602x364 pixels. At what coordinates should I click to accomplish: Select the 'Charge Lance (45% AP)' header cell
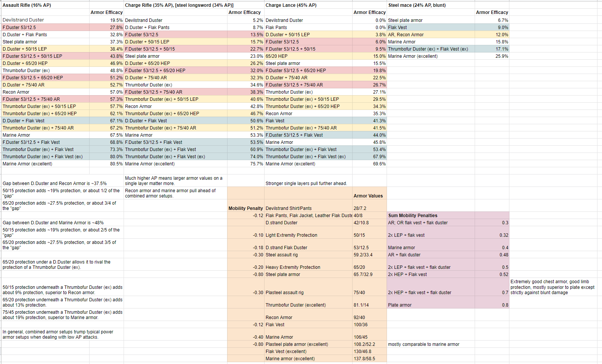pyautogui.click(x=308, y=5)
